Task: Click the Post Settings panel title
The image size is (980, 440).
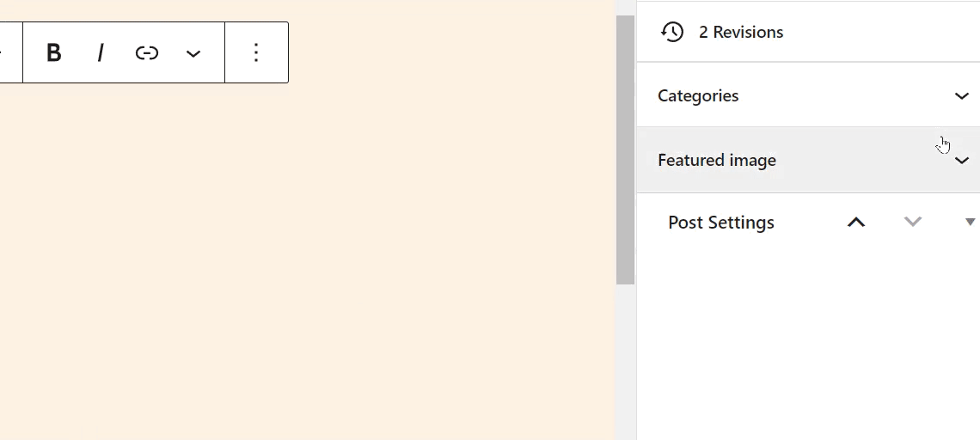Action: (x=721, y=223)
